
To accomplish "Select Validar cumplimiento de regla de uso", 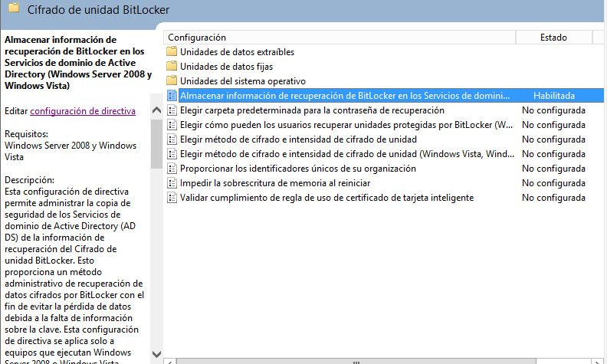I will pos(326,198).
